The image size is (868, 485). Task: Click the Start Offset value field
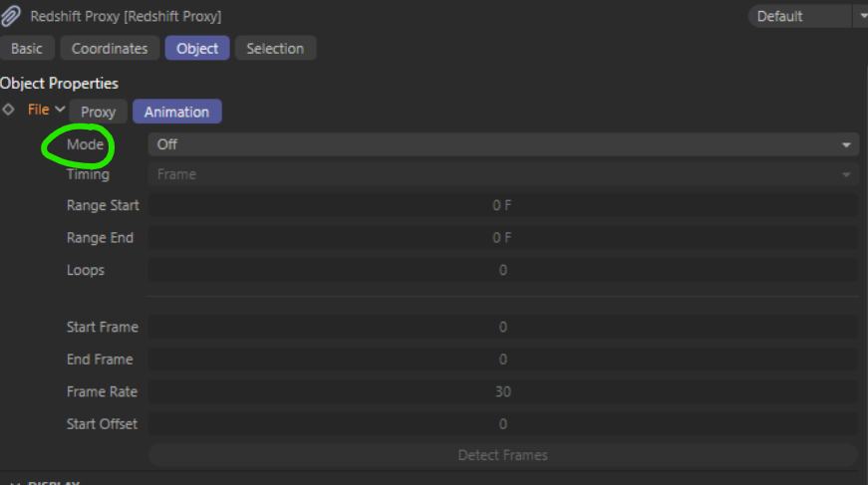503,424
